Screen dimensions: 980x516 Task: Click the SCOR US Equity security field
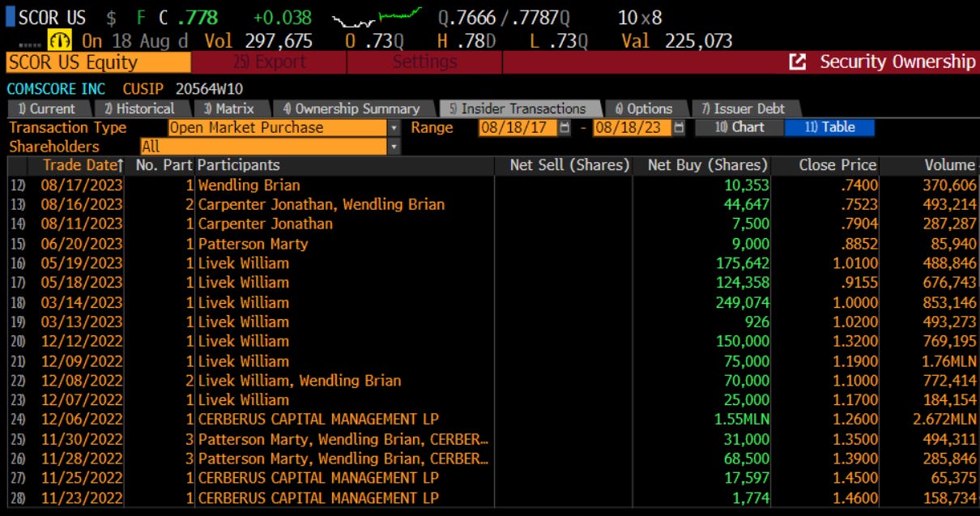(98, 62)
